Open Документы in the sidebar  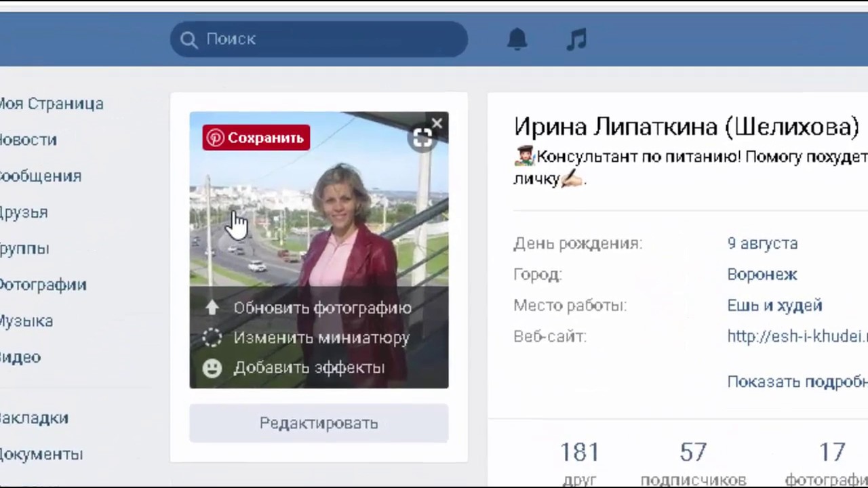(x=41, y=454)
